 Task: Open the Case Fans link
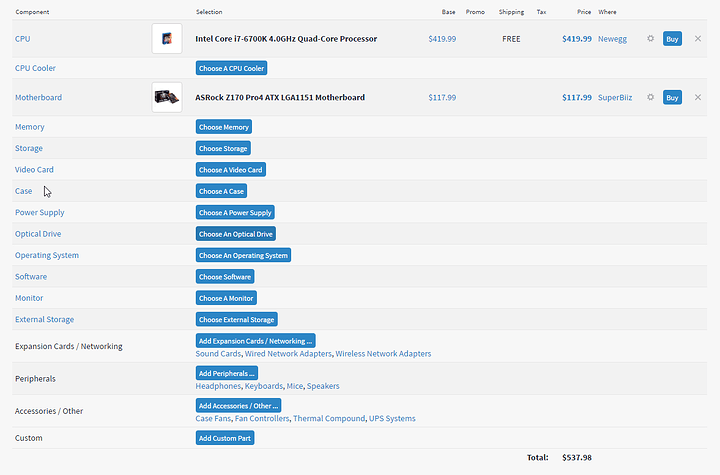tap(213, 418)
